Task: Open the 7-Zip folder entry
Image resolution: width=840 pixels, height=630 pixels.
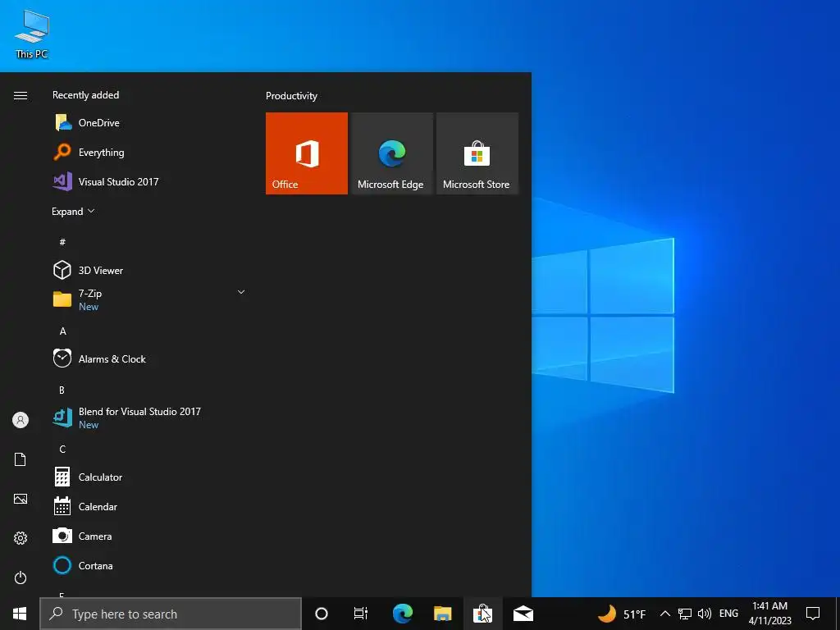Action: pos(150,299)
